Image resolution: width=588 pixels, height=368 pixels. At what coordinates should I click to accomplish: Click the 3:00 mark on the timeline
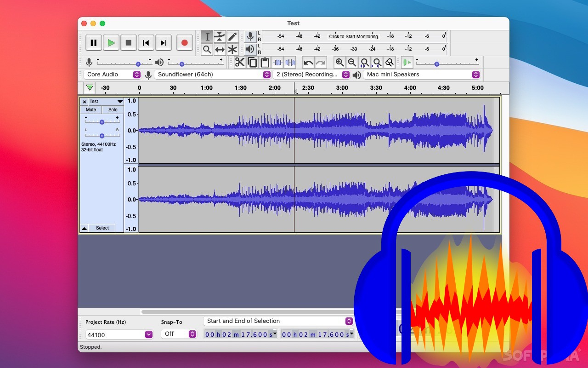click(x=342, y=87)
